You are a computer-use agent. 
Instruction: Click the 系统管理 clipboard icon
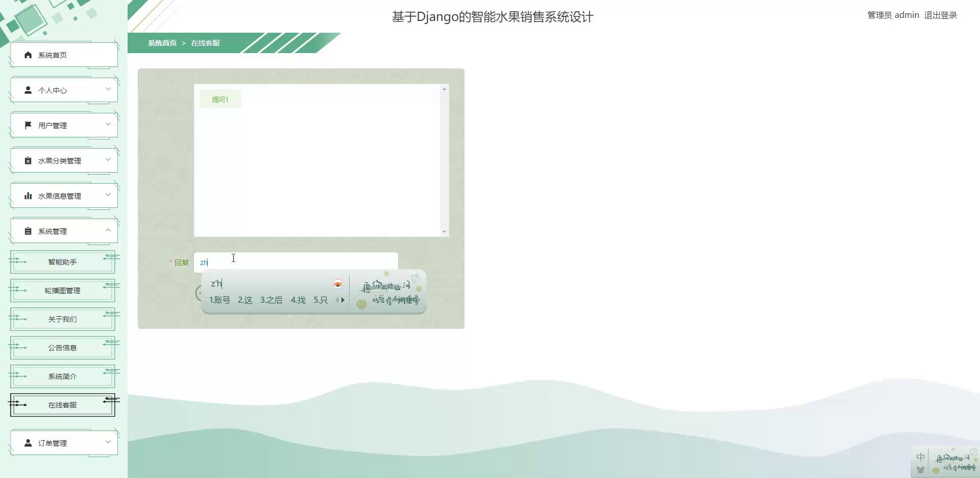point(28,231)
